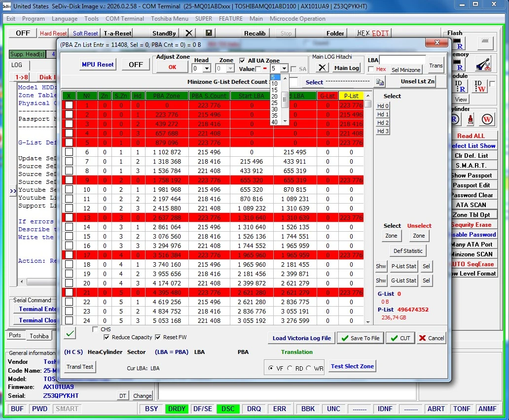Open the HEX EDIT tool

373,33
